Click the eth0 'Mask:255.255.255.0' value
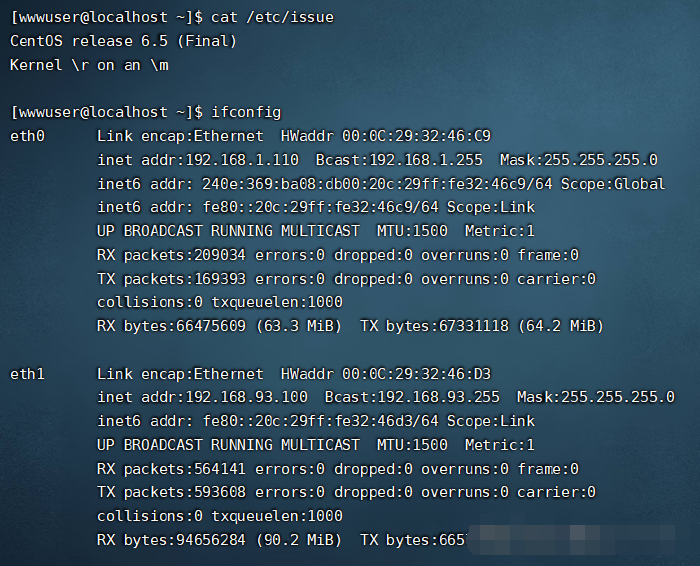 tap(579, 160)
